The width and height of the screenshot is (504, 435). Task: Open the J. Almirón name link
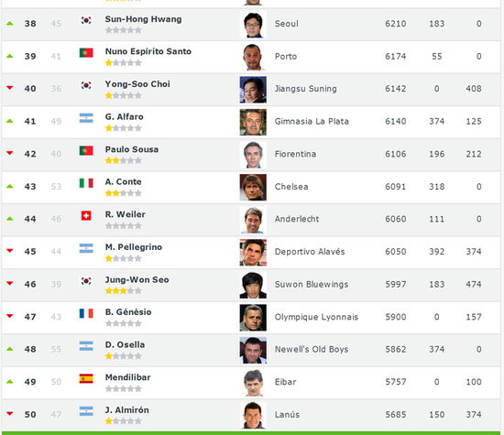coord(127,410)
